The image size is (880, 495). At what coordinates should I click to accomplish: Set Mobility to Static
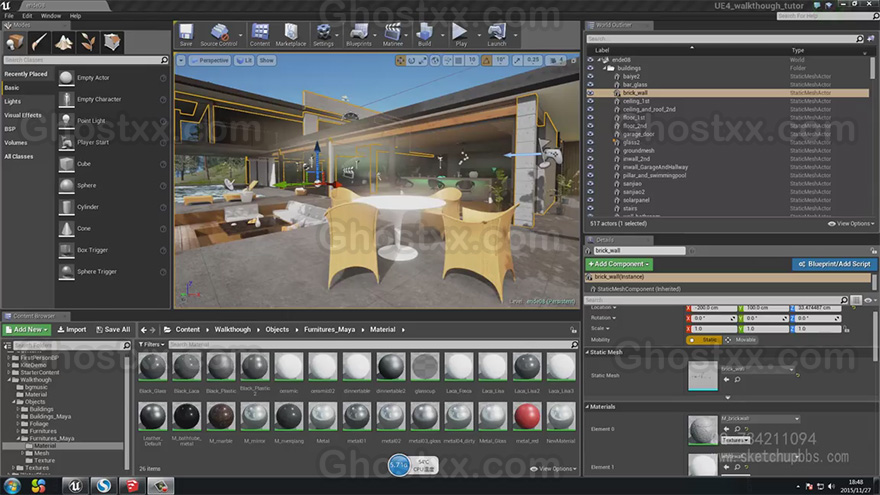coord(704,340)
